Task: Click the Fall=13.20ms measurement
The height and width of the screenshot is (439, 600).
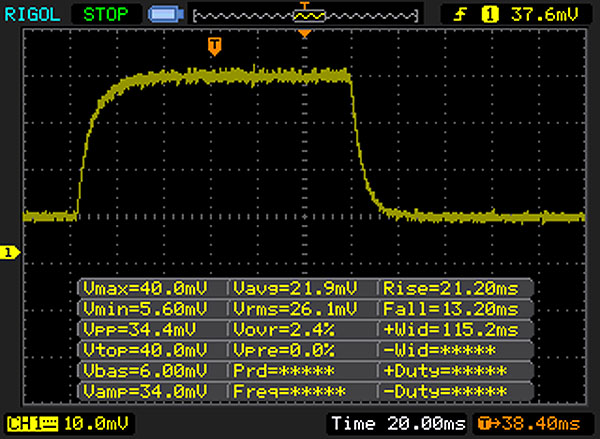Action: point(451,309)
